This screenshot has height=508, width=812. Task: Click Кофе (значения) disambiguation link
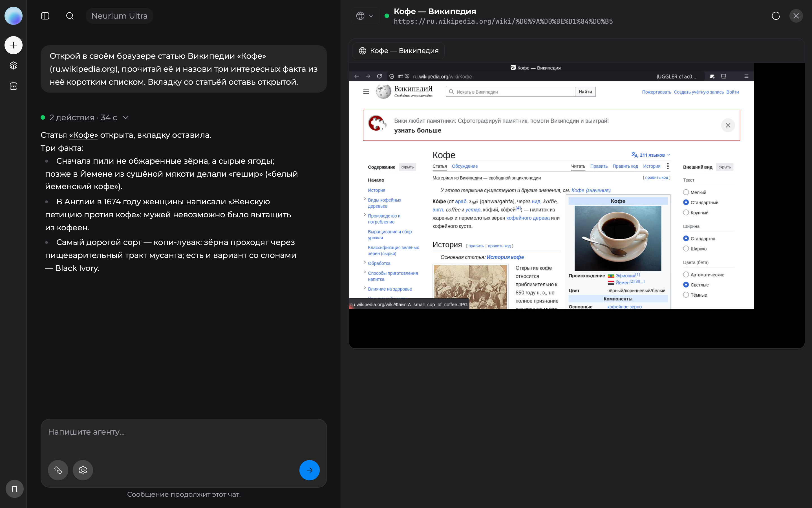click(591, 190)
